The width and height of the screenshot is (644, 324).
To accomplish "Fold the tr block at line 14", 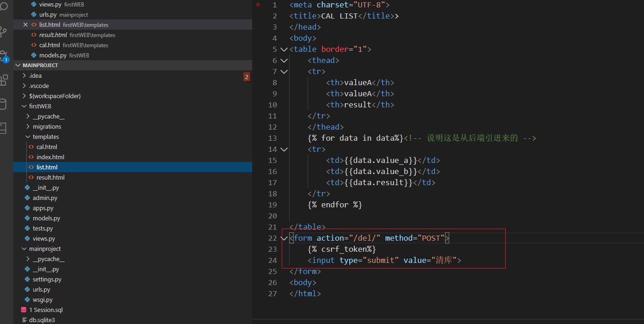I will [284, 149].
